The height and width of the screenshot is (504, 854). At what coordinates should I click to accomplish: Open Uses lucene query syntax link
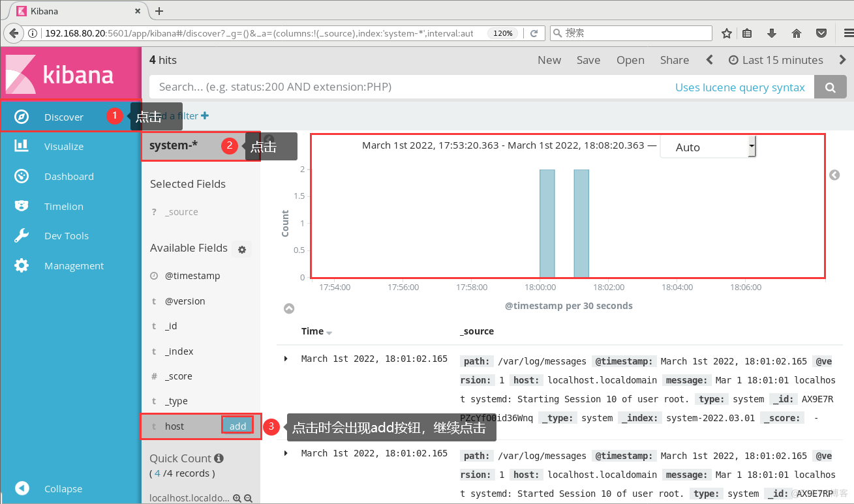point(740,87)
